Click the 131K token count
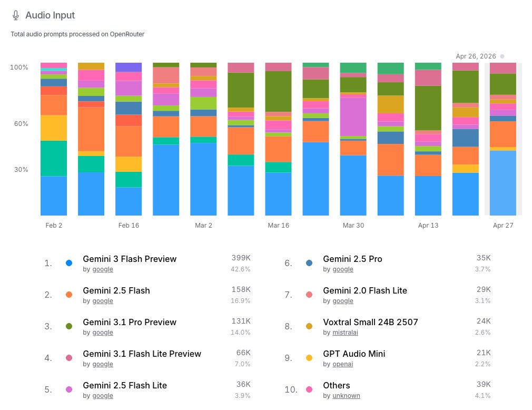532x410 pixels. (241, 321)
